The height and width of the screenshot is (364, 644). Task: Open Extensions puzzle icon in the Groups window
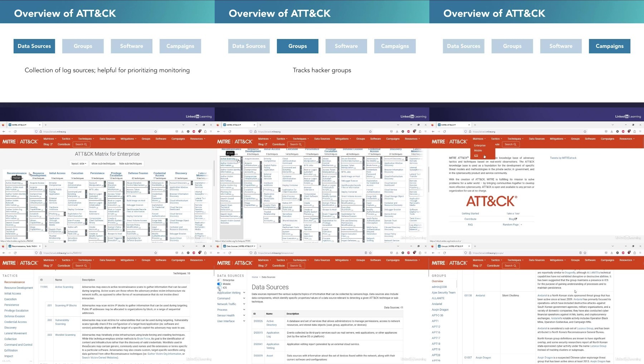click(635, 253)
